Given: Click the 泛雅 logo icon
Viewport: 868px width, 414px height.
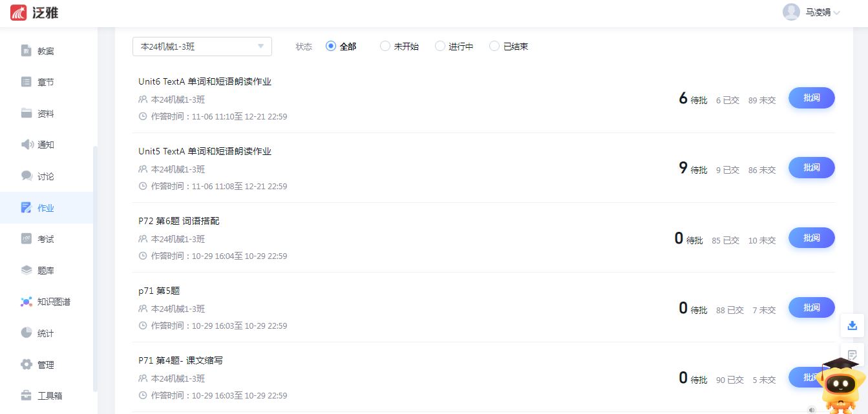Looking at the screenshot, I should tap(19, 12).
